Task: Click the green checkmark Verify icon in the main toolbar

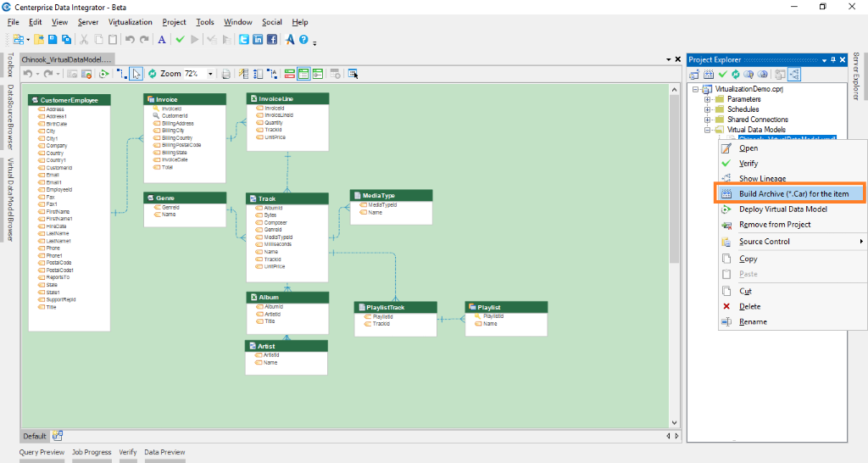Action: click(x=180, y=39)
